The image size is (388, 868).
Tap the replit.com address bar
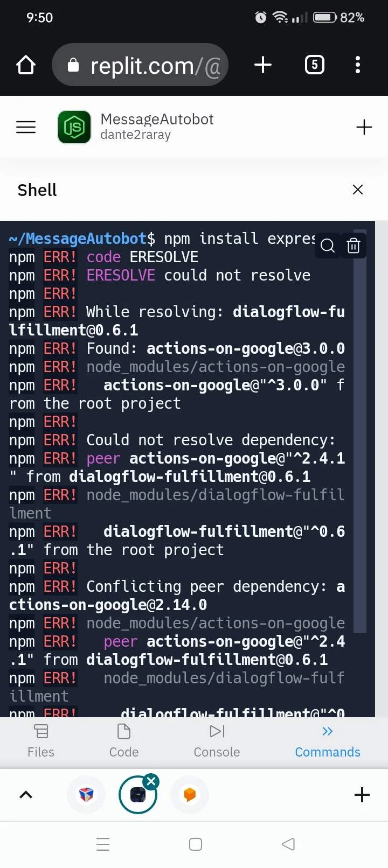(140, 65)
